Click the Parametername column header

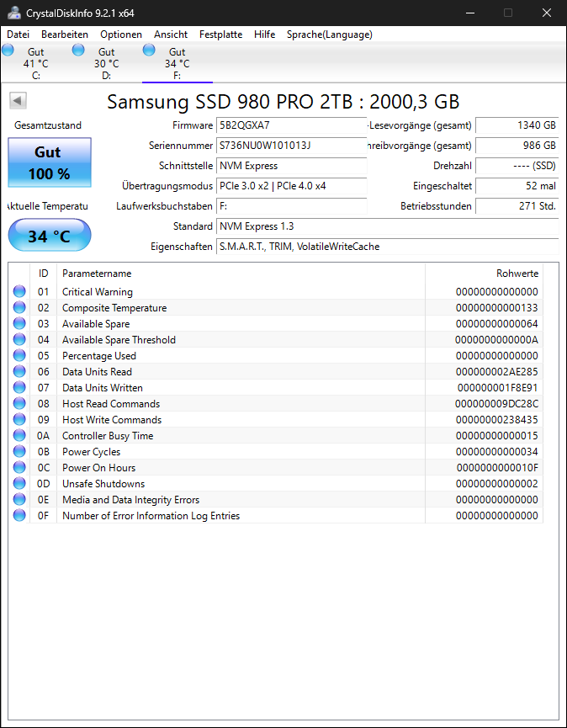241,273
